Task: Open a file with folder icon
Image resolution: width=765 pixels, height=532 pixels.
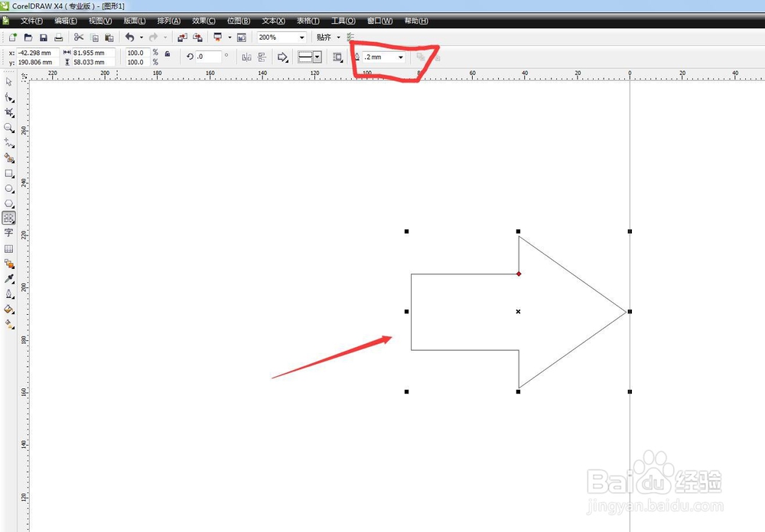Action: (x=28, y=37)
